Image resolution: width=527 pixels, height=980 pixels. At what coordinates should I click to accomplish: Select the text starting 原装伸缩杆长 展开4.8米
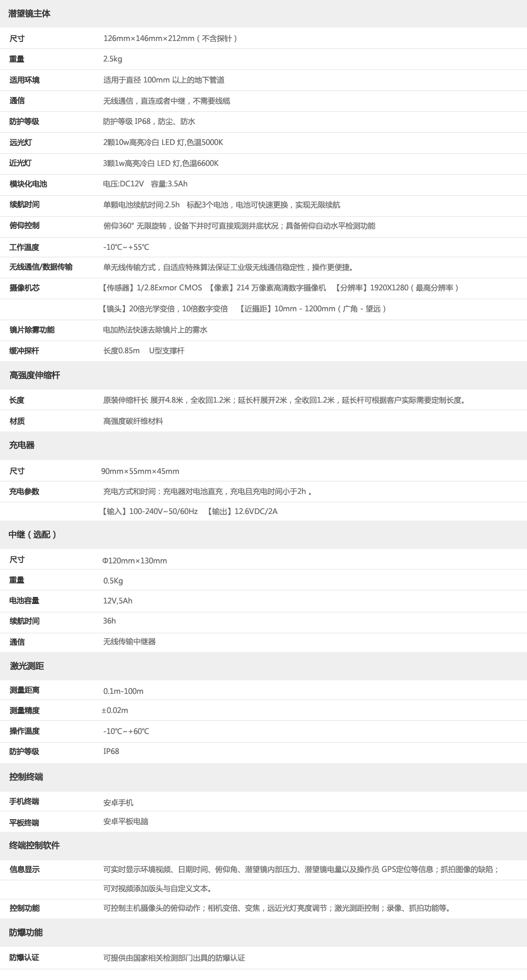click(x=285, y=400)
